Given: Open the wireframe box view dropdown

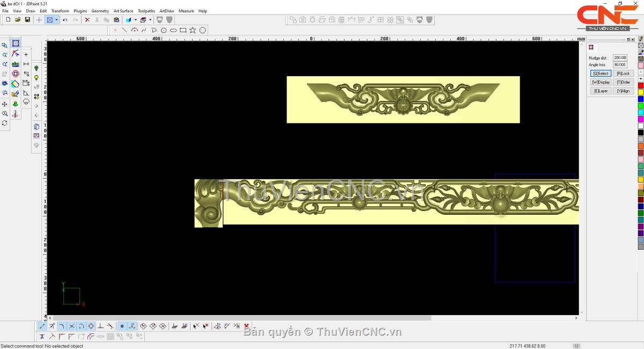Looking at the screenshot, I should (150, 20).
